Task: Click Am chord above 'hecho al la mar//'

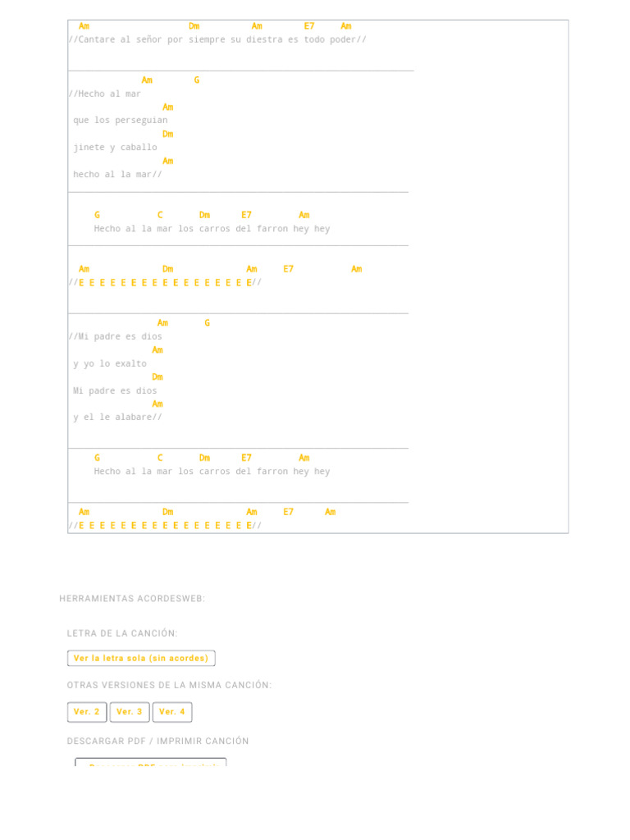Action: point(168,162)
